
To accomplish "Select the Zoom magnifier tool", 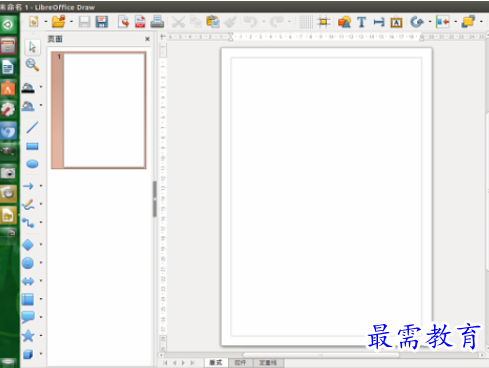I will click(x=32, y=65).
